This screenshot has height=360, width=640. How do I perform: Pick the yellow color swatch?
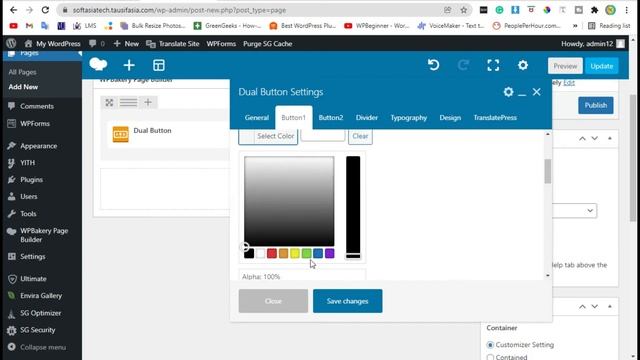coord(295,253)
